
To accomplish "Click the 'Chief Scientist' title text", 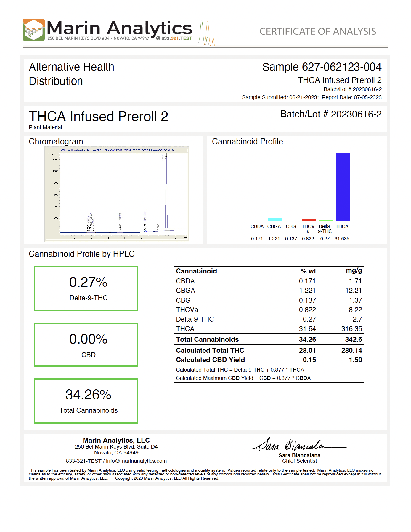I will pos(299,461).
